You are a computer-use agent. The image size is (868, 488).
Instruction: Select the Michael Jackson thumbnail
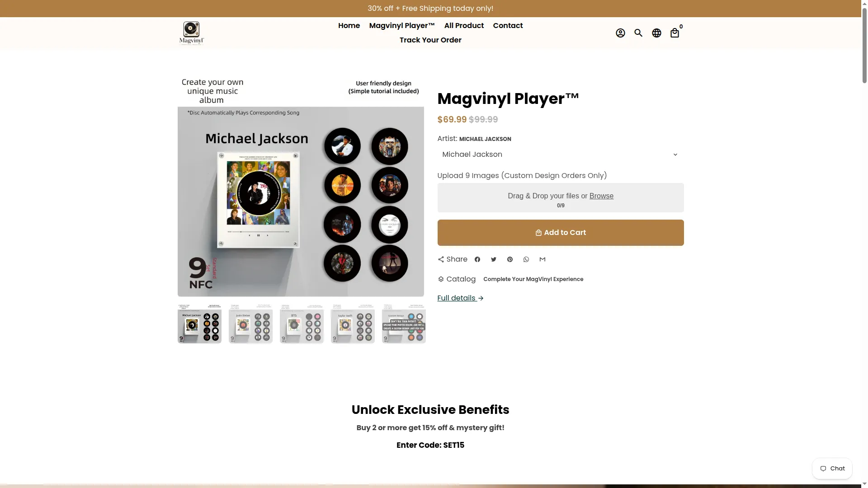pyautogui.click(x=199, y=324)
